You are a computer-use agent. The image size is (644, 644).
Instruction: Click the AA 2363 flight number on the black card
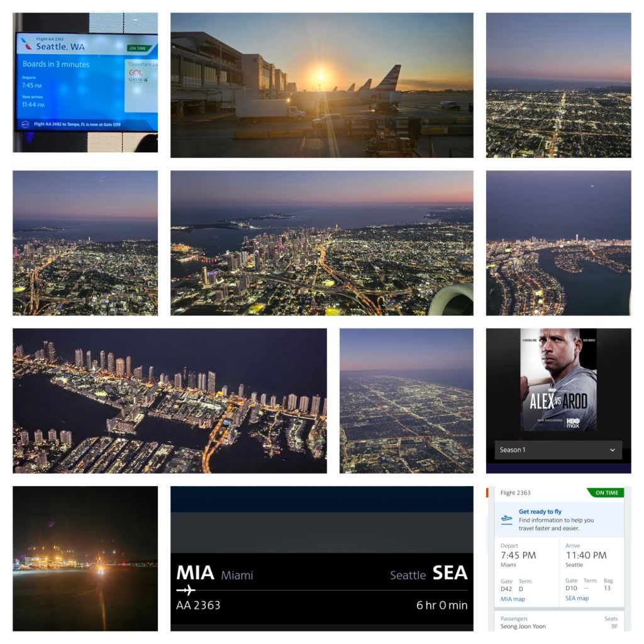point(198,606)
